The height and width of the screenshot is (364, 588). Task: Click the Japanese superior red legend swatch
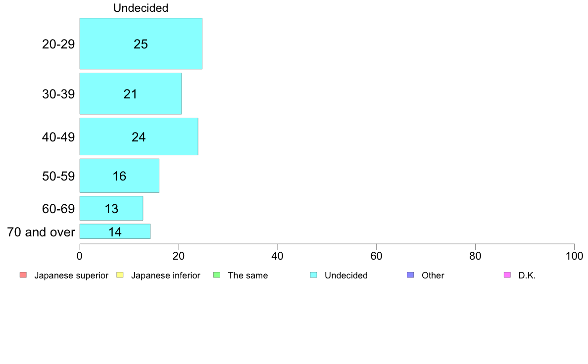click(x=23, y=275)
